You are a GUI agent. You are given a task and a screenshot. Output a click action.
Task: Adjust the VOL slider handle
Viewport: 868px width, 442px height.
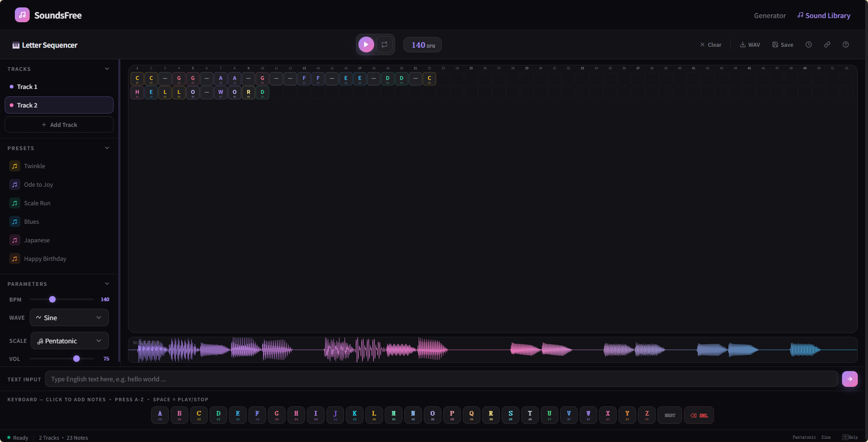point(77,359)
